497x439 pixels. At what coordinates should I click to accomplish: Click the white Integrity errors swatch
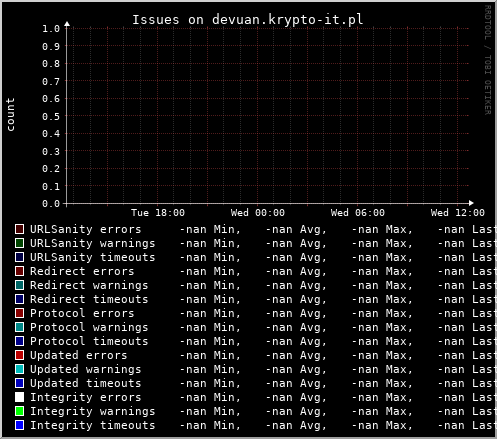(19, 397)
